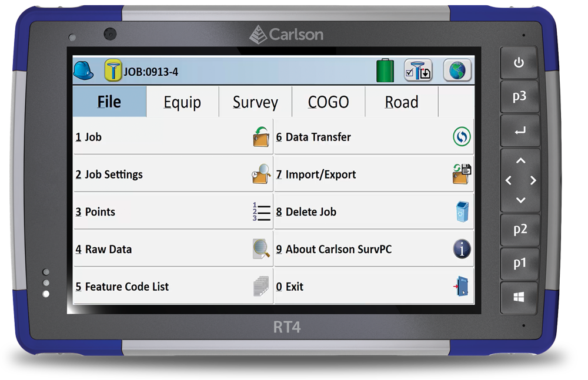Screen dimensions: 588x380
Task: Click the About Carlson SurvPC info icon
Action: pos(462,249)
